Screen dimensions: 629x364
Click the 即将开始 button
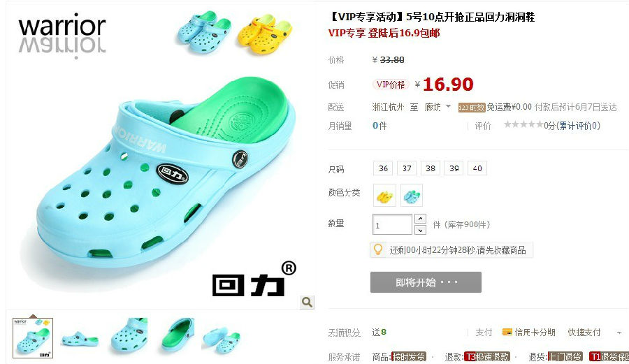(426, 282)
